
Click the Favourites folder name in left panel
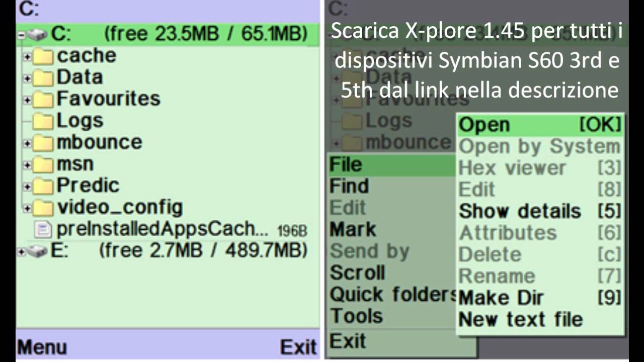tap(109, 99)
